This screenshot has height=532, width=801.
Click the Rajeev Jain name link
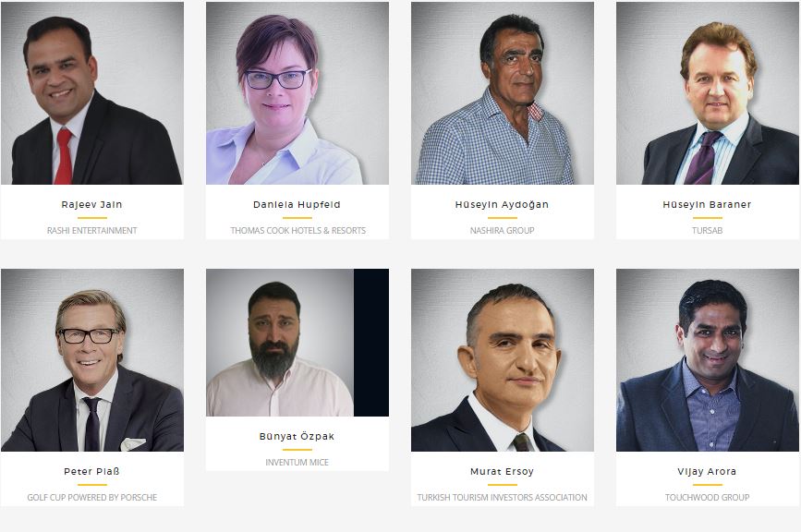(x=92, y=205)
